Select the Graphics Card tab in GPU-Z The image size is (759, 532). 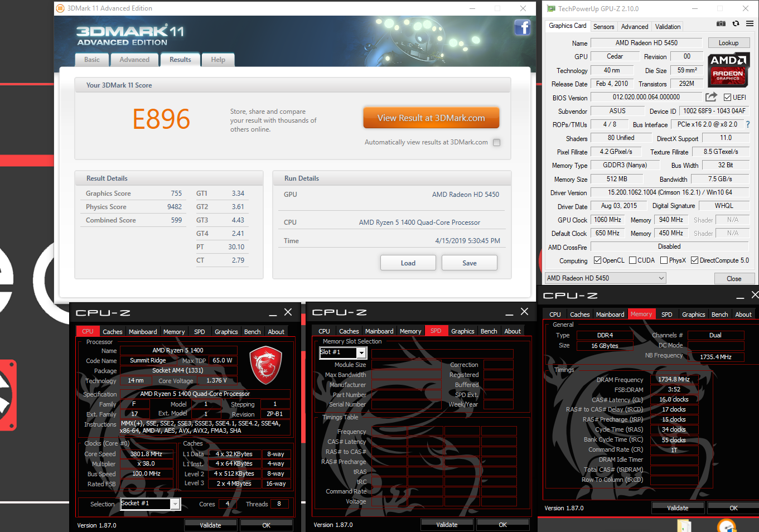click(x=568, y=26)
